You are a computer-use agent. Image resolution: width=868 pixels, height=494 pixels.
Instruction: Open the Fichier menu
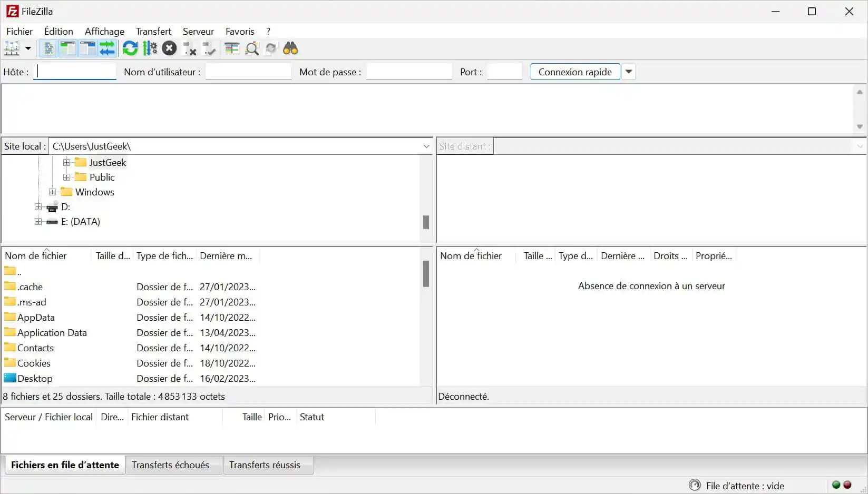(19, 32)
